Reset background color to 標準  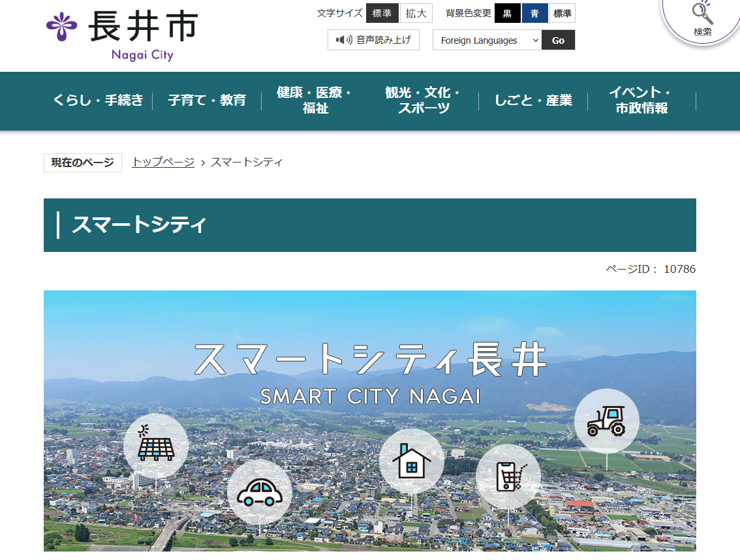(562, 13)
